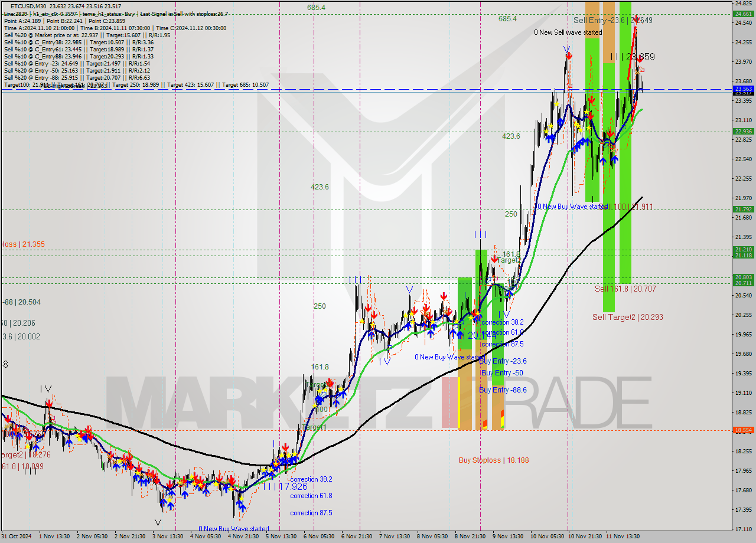Click 19.110 on the price axis
Screen dimensions: 756x543
(743, 392)
